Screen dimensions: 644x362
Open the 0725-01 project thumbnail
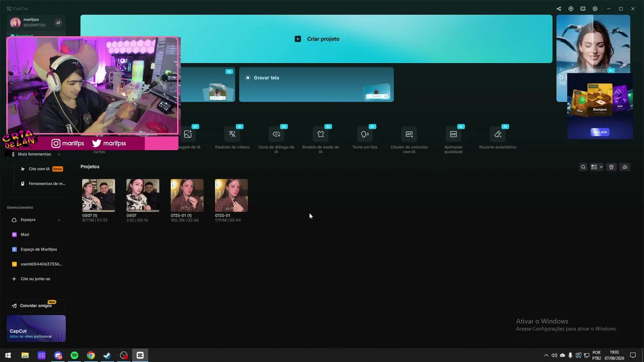(x=231, y=195)
